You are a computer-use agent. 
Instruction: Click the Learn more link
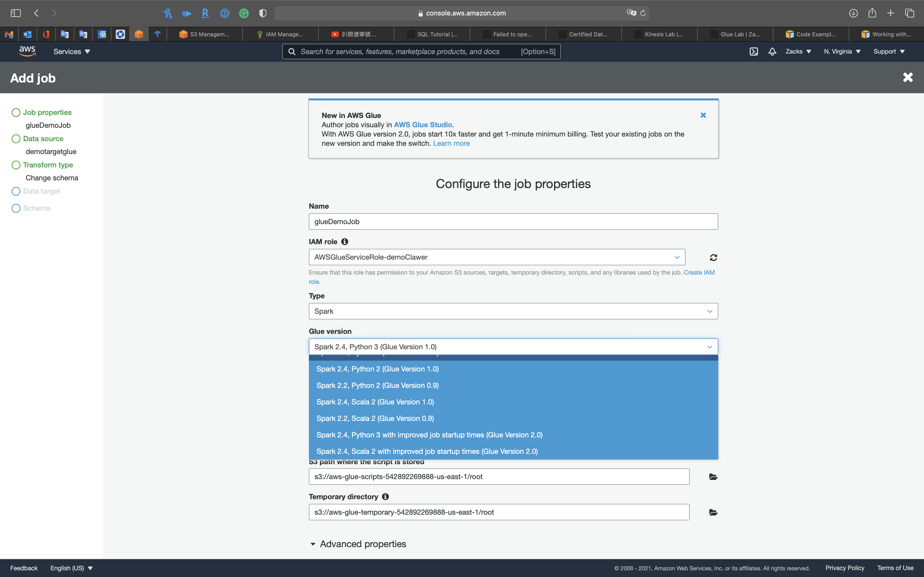pyautogui.click(x=451, y=143)
